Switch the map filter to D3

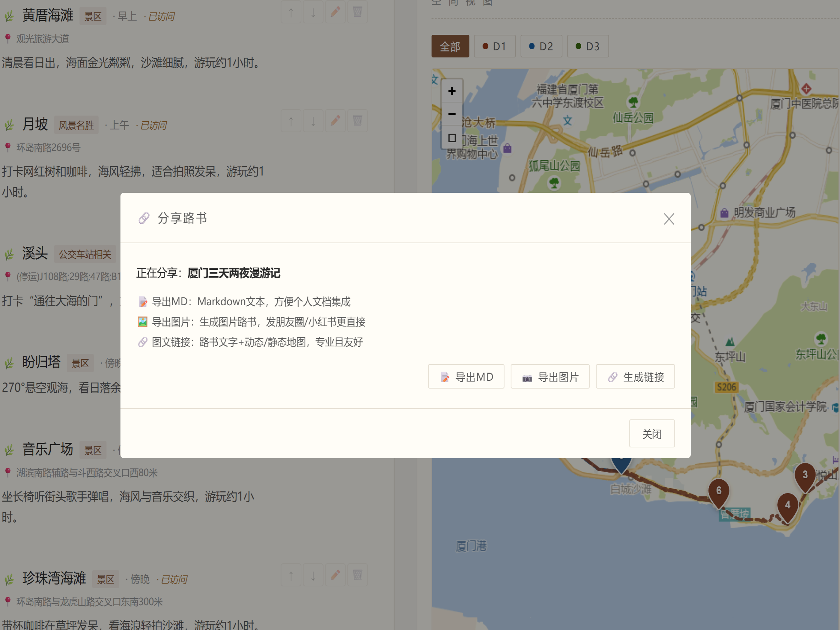(588, 46)
